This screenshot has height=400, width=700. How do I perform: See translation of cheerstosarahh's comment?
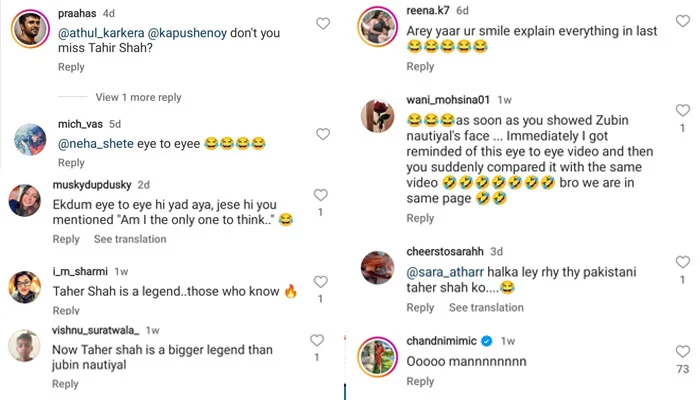click(486, 308)
